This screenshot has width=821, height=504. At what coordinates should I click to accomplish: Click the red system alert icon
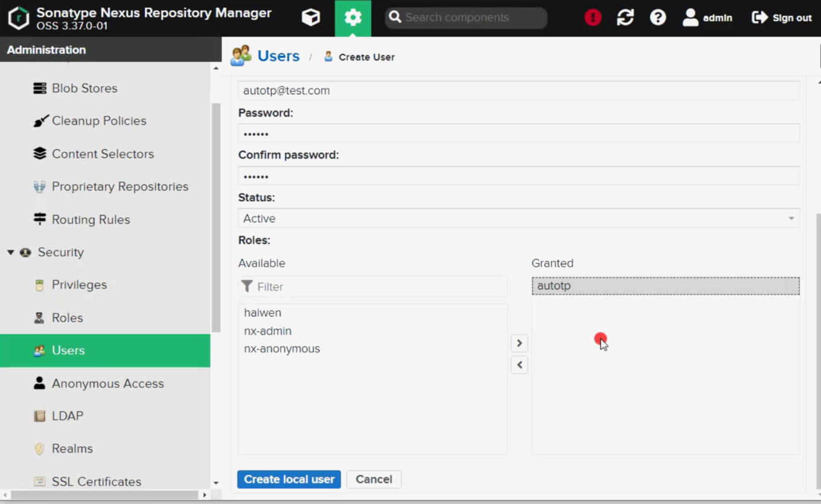click(593, 18)
